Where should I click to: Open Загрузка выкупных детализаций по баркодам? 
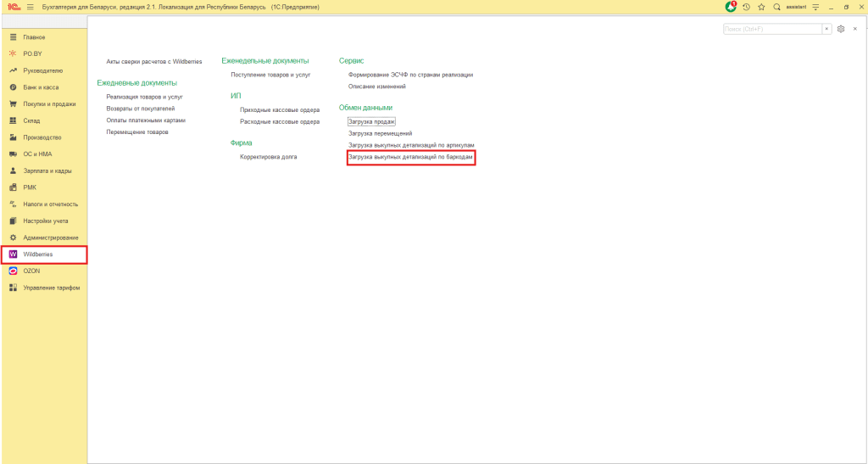pyautogui.click(x=410, y=158)
